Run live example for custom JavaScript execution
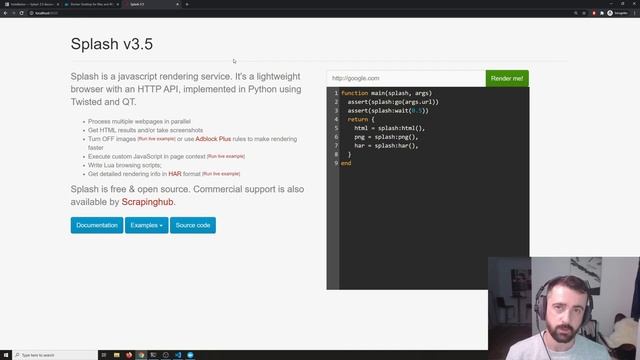 click(x=226, y=156)
